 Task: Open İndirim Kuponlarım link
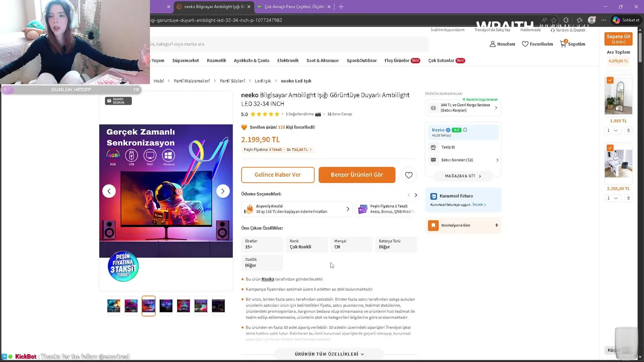click(447, 30)
